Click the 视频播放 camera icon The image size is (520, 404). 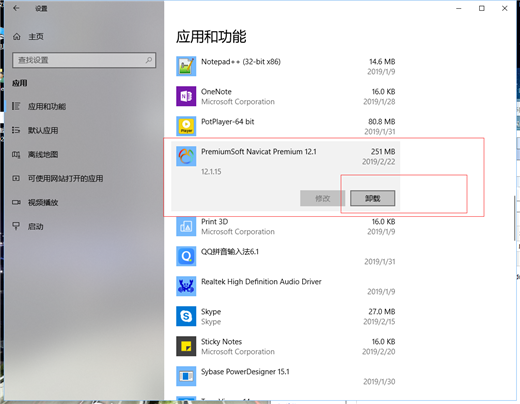(x=16, y=202)
